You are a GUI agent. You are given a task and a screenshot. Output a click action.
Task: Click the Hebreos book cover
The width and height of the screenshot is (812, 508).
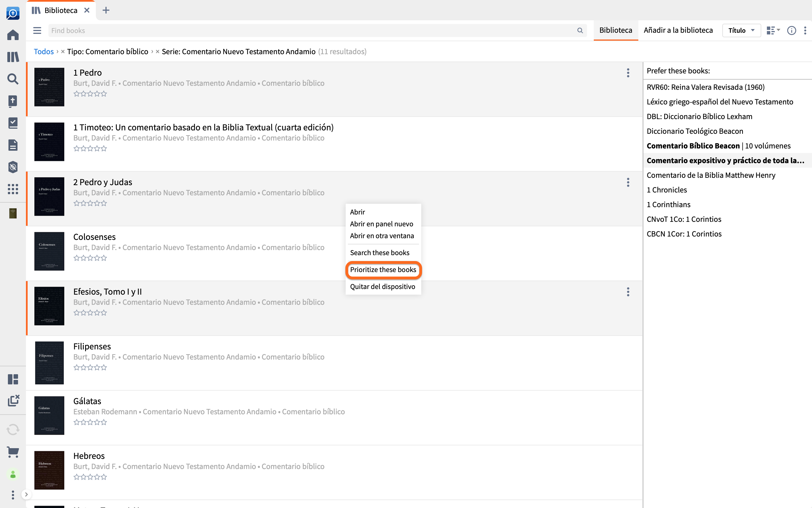click(x=49, y=470)
